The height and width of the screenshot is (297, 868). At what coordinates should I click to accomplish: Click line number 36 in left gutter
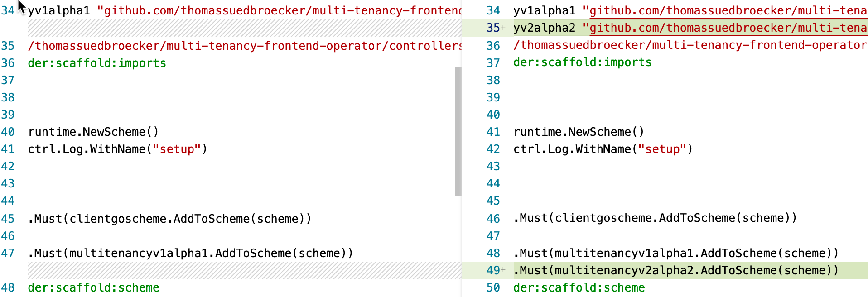[8, 63]
